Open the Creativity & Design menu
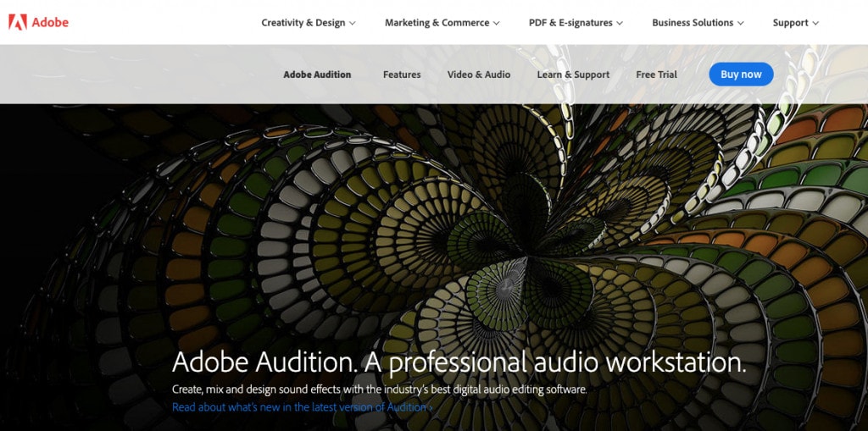The image size is (868, 431). click(309, 23)
